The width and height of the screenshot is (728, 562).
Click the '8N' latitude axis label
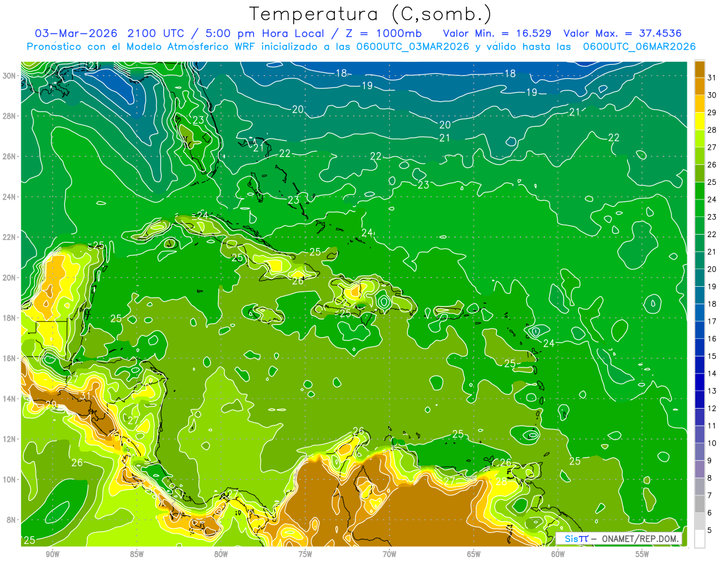pos(12,520)
